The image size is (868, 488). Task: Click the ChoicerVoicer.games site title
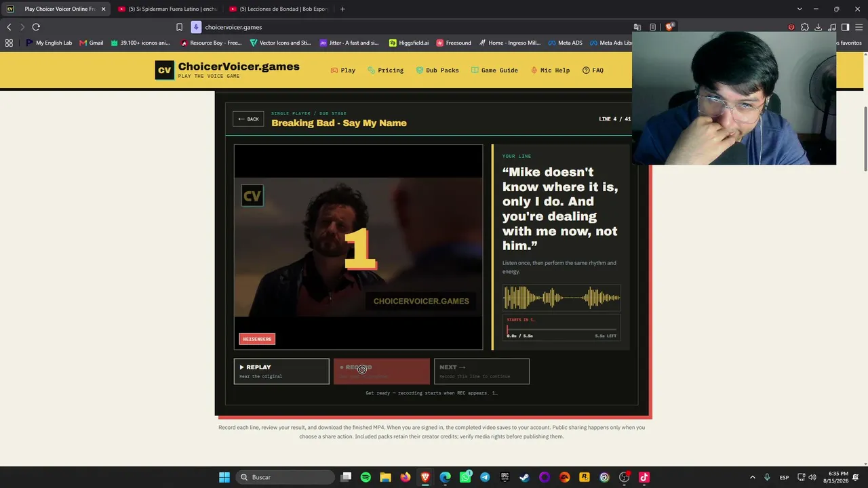point(239,66)
